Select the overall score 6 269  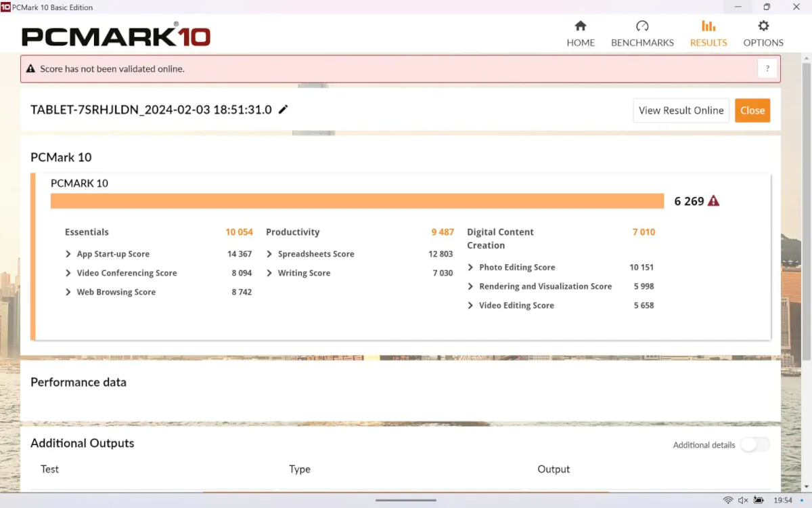click(689, 201)
